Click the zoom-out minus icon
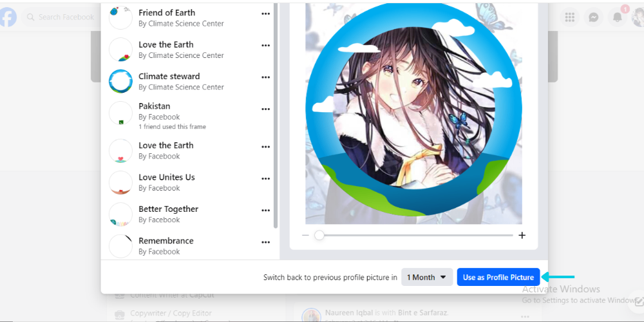644x322 pixels. (x=305, y=235)
